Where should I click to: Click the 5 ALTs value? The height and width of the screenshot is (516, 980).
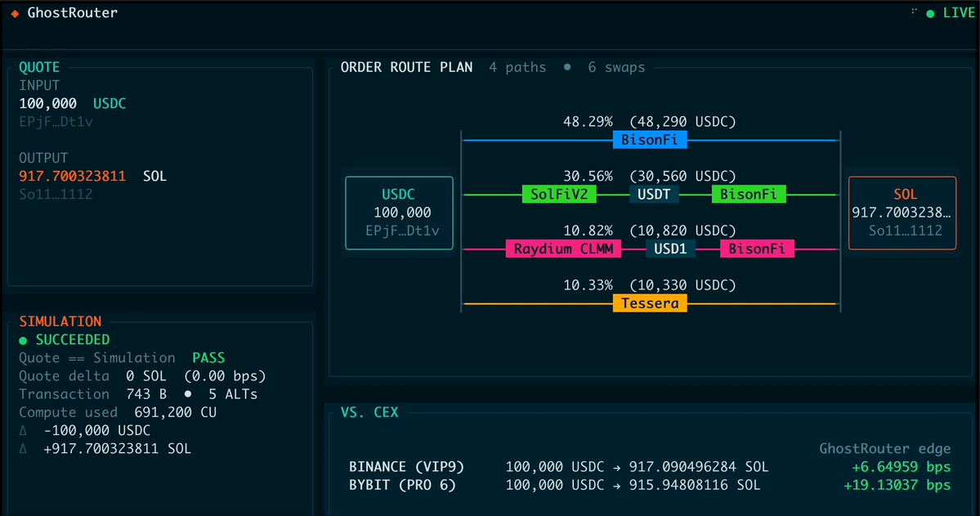(233, 393)
